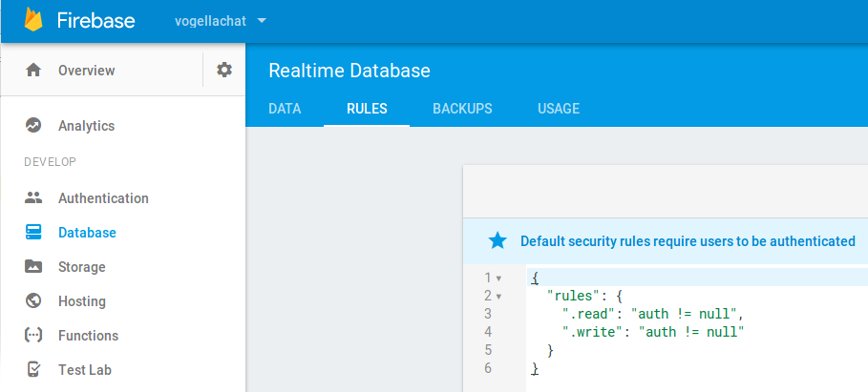Viewport: 868px width, 392px height.
Task: Click the Firebase title text
Action: pos(95,20)
